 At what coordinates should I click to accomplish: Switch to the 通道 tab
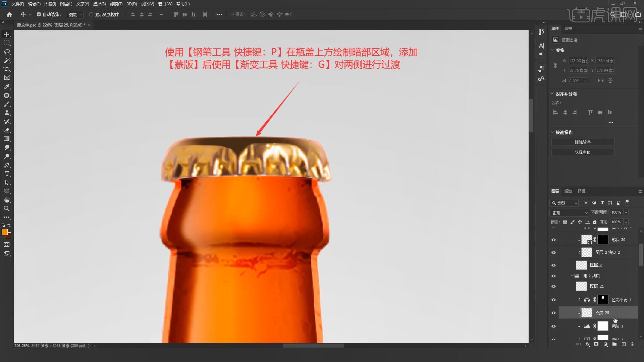tap(568, 191)
